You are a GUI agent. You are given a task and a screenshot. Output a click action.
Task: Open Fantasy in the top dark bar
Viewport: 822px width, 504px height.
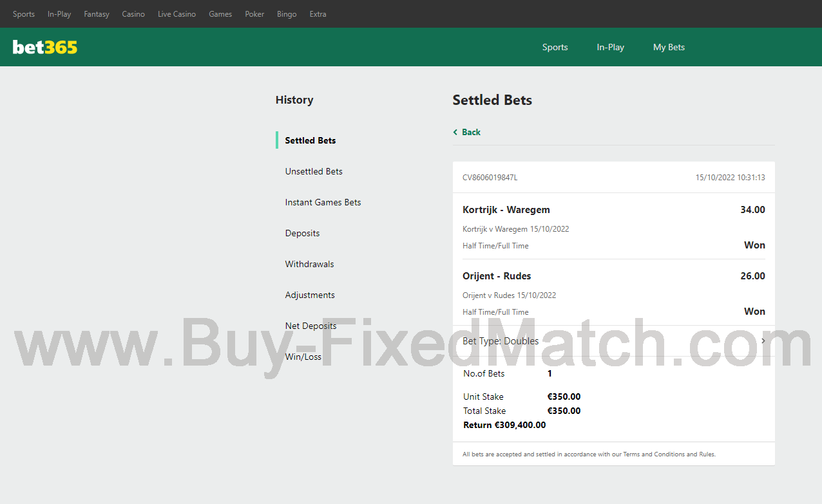[97, 14]
